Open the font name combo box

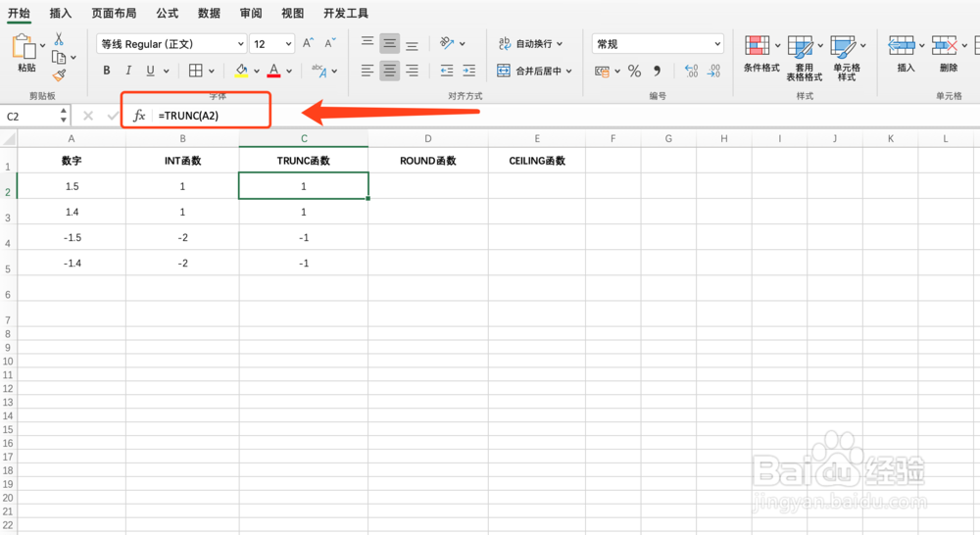(171, 44)
